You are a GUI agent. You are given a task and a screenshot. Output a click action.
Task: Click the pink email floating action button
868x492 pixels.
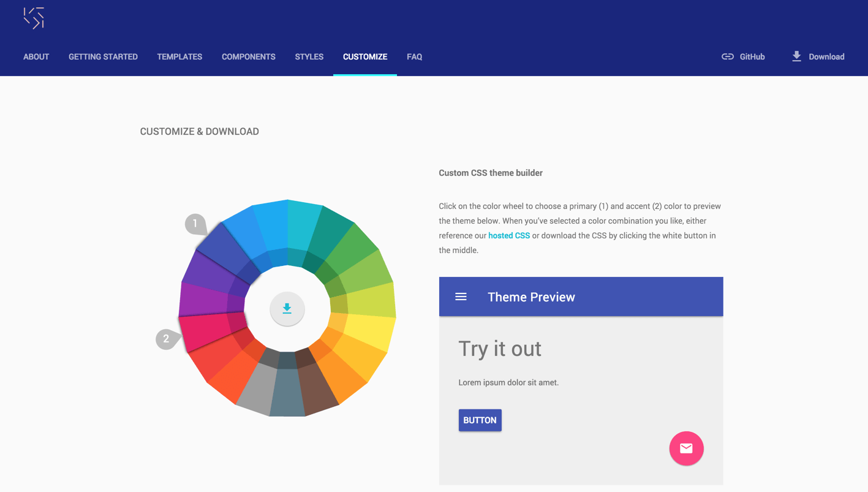click(686, 448)
